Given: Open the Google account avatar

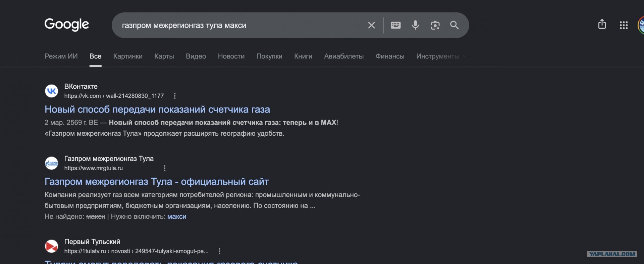Looking at the screenshot, I should tap(641, 25).
